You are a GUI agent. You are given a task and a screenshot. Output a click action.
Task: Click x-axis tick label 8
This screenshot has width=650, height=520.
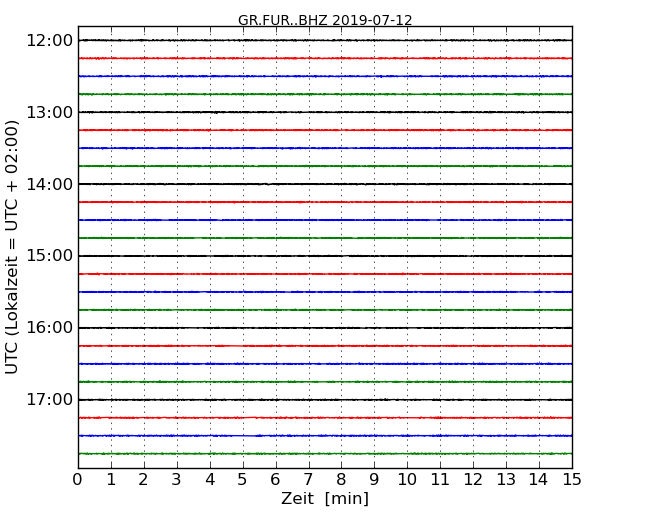point(341,480)
